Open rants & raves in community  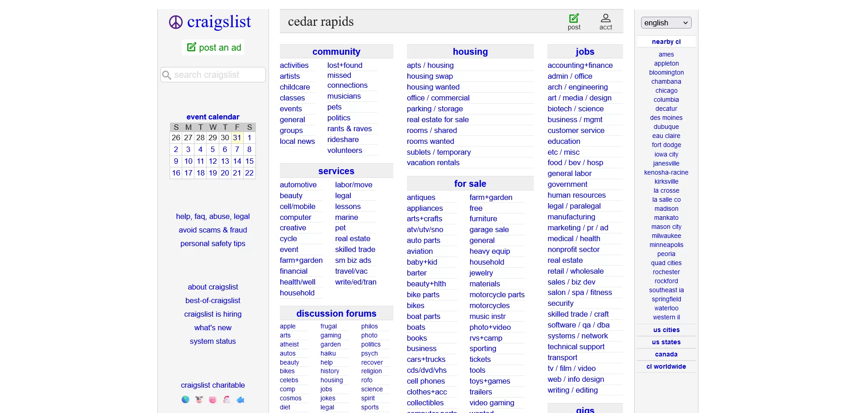(349, 128)
